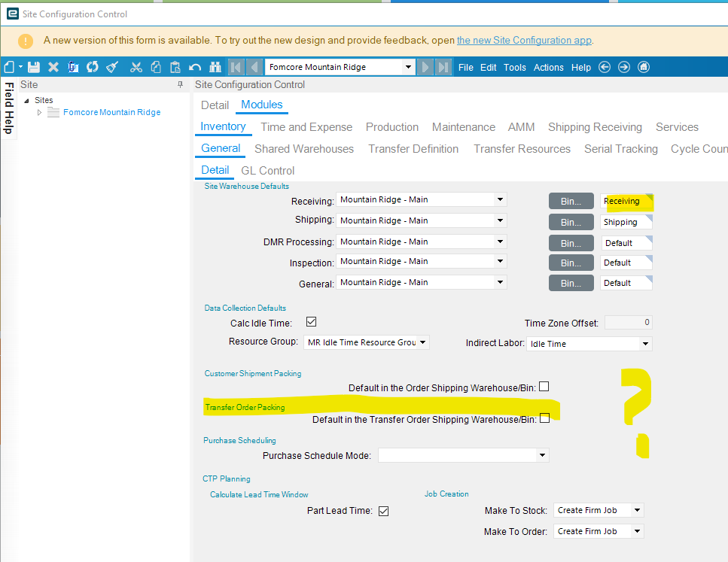Open the Actions menu
Viewport: 728px width, 562px height.
point(548,67)
